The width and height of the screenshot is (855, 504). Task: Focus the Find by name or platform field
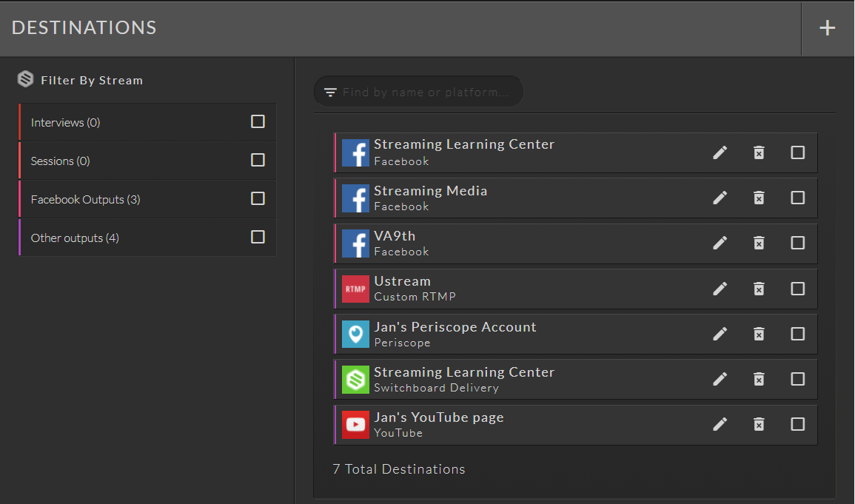click(x=419, y=92)
